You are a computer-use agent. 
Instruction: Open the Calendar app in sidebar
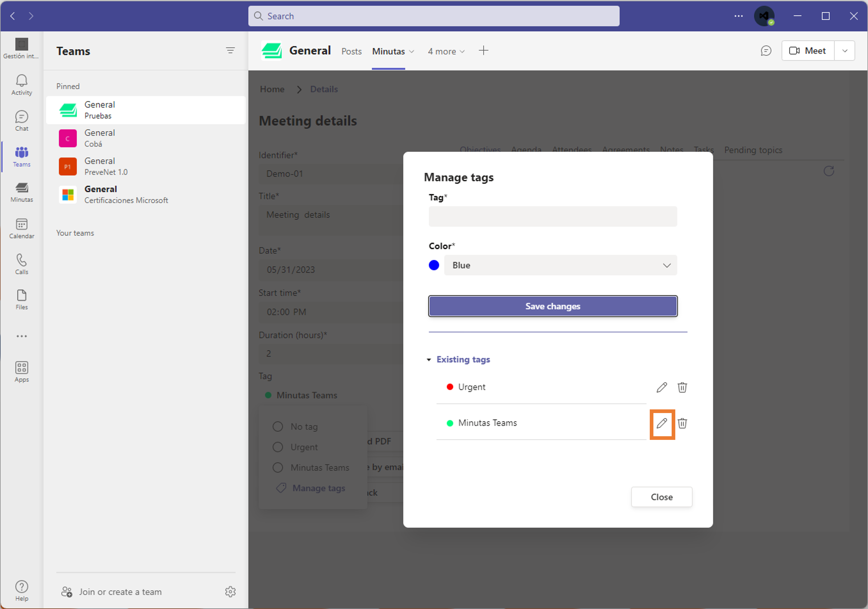pos(22,229)
